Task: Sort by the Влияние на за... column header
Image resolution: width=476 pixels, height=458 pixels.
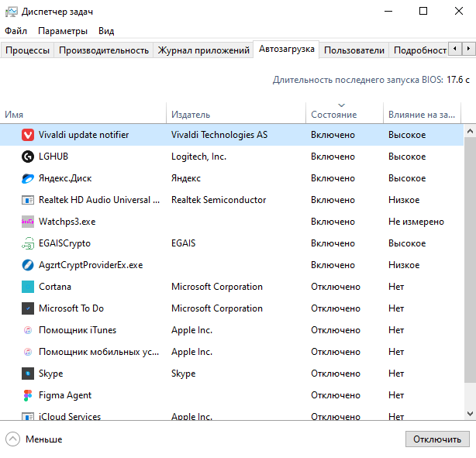Action: click(x=422, y=115)
